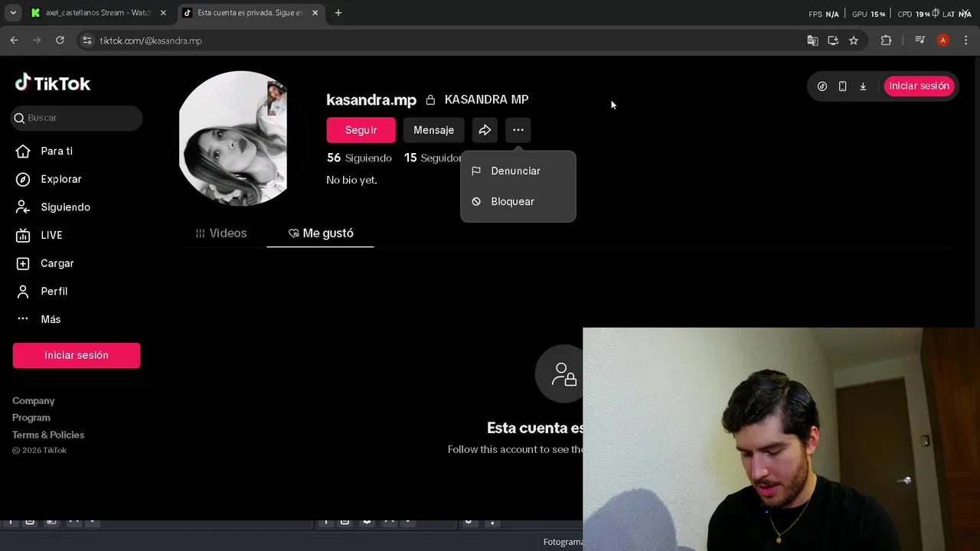Select Denunciar from the dropdown menu

(x=518, y=171)
